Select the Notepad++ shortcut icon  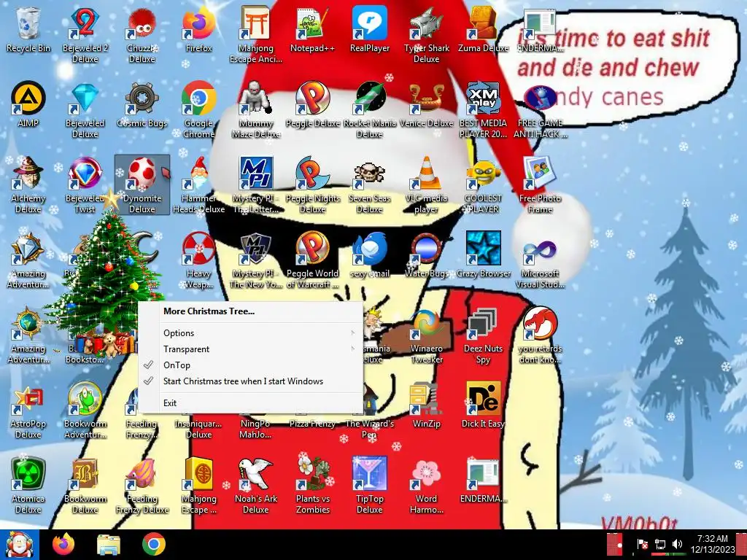(312, 30)
